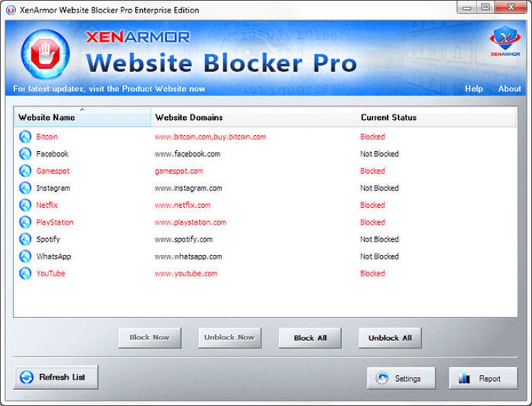Click the www.bitcoin.com,buy.bitcoin.com domain cell
The height and width of the screenshot is (406, 532).
pos(210,137)
